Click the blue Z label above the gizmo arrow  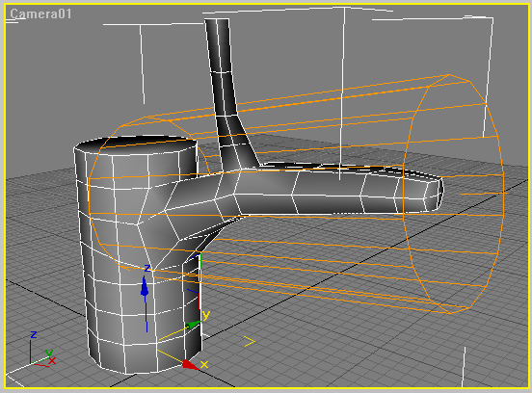tap(147, 269)
